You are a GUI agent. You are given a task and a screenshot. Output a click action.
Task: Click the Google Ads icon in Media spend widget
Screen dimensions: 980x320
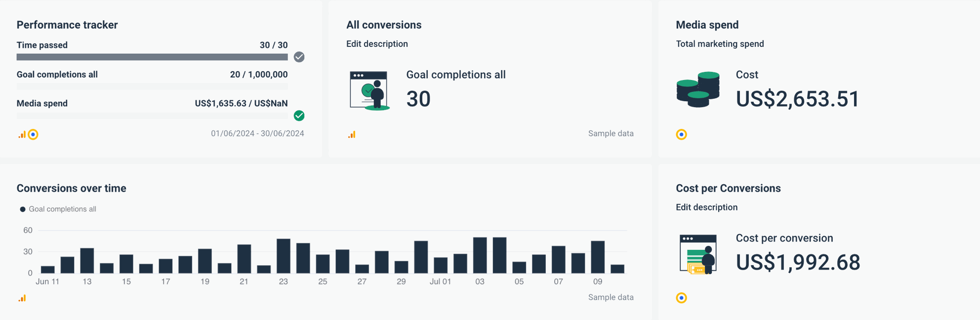[x=682, y=134]
